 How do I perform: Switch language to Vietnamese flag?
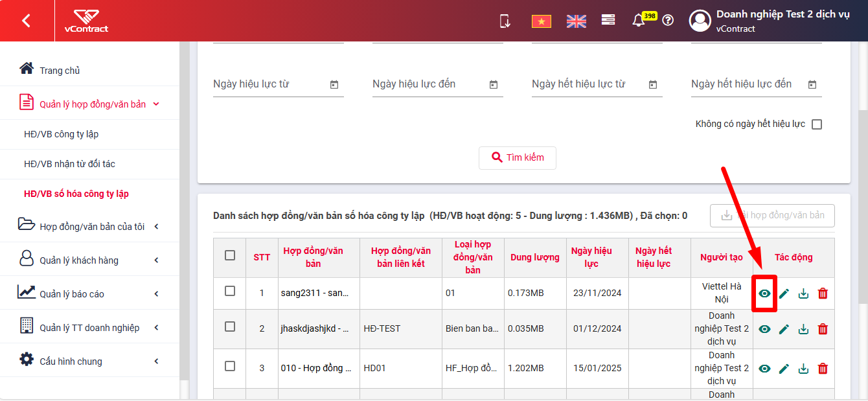542,21
